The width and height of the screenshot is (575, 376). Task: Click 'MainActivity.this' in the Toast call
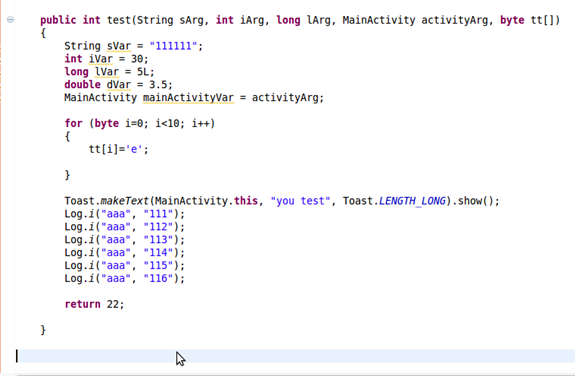pyautogui.click(x=206, y=201)
